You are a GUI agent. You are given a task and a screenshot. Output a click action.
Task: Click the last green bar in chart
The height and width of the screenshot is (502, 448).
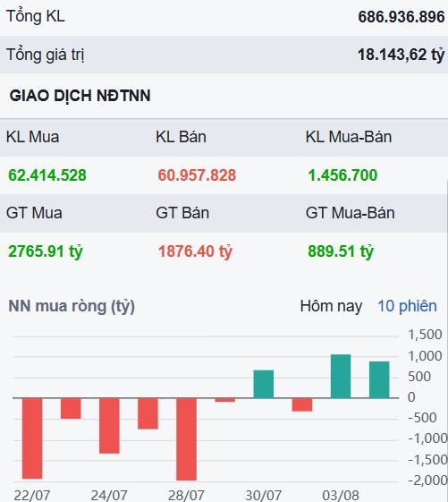(x=379, y=379)
